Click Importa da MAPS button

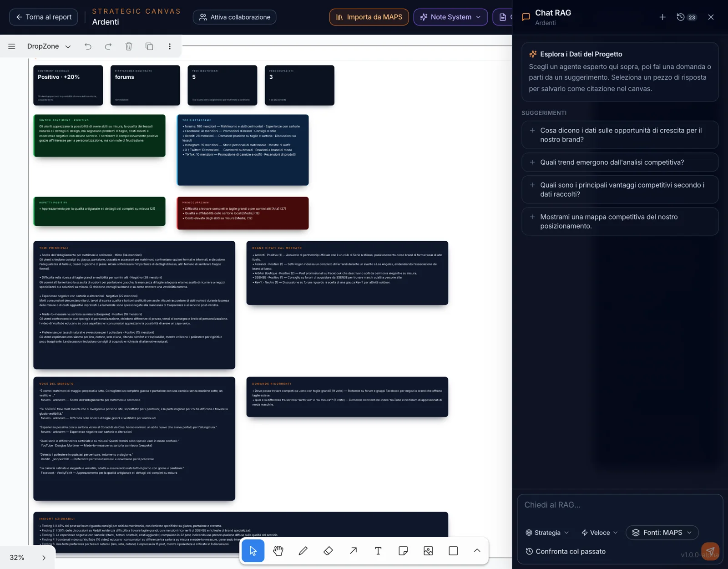click(369, 17)
